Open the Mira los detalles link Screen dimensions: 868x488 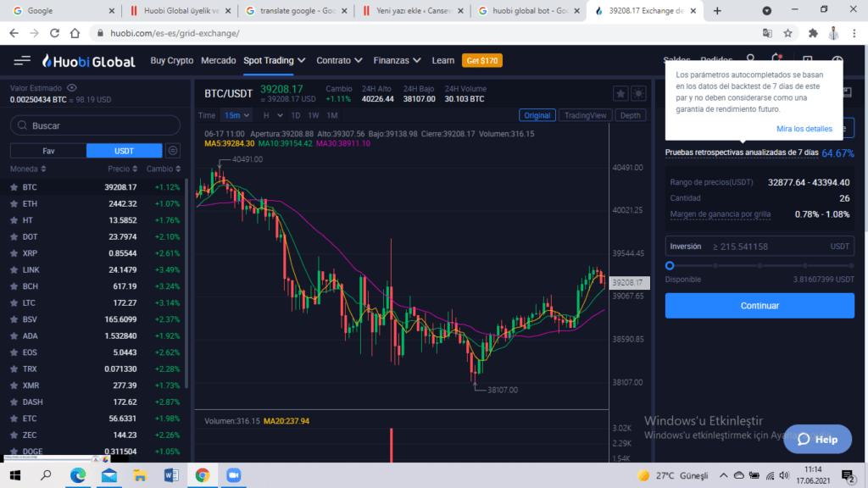(804, 129)
